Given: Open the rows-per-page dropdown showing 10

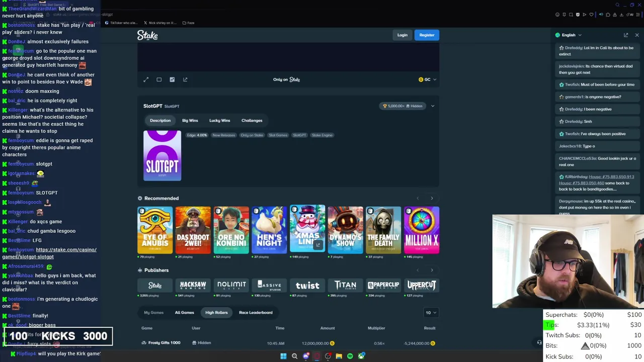Looking at the screenshot, I should click(431, 313).
